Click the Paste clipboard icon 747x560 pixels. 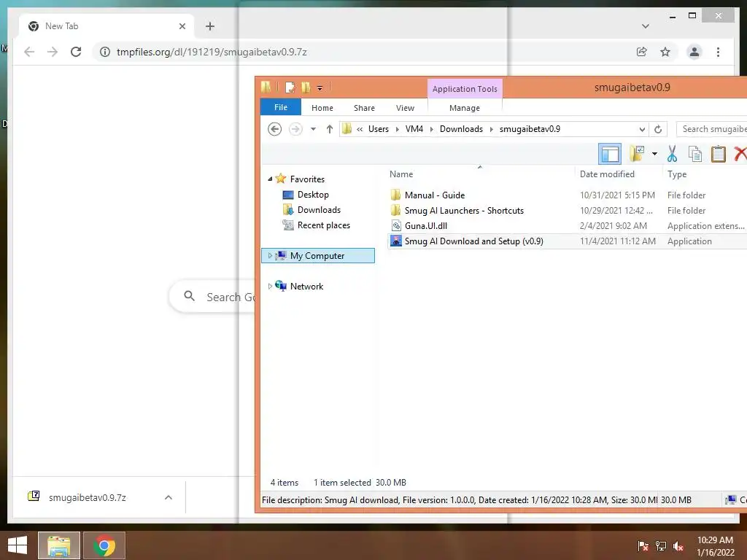click(x=718, y=154)
